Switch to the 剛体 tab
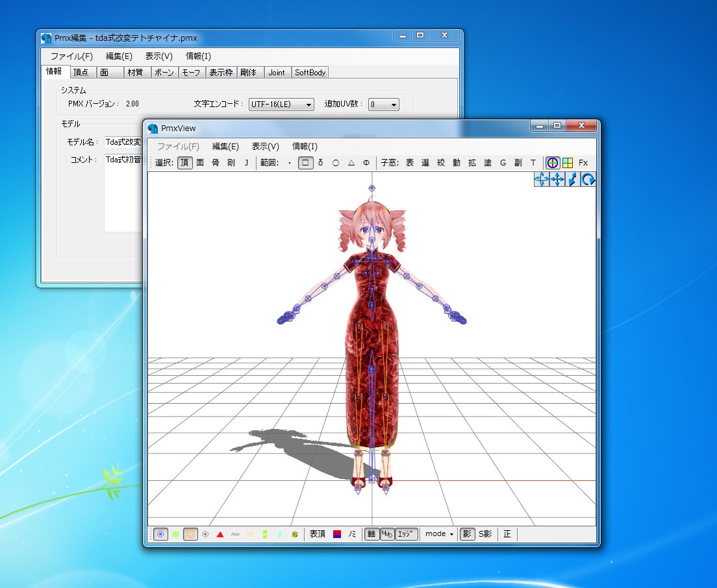Screen dimensions: 717x588 [250, 72]
